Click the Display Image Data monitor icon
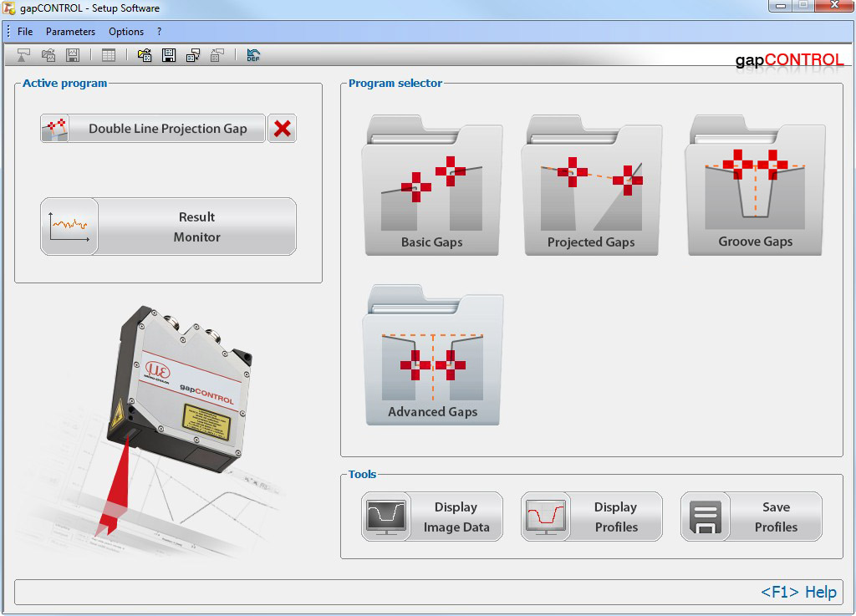This screenshot has width=856, height=616. click(x=386, y=517)
